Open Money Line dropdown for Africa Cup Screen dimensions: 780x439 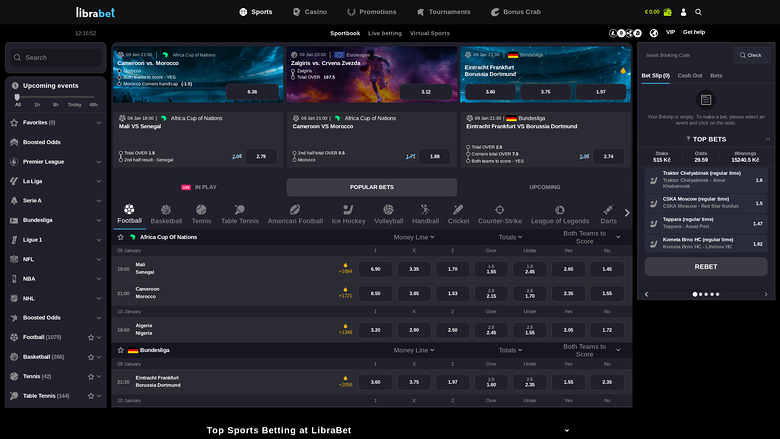coord(414,237)
